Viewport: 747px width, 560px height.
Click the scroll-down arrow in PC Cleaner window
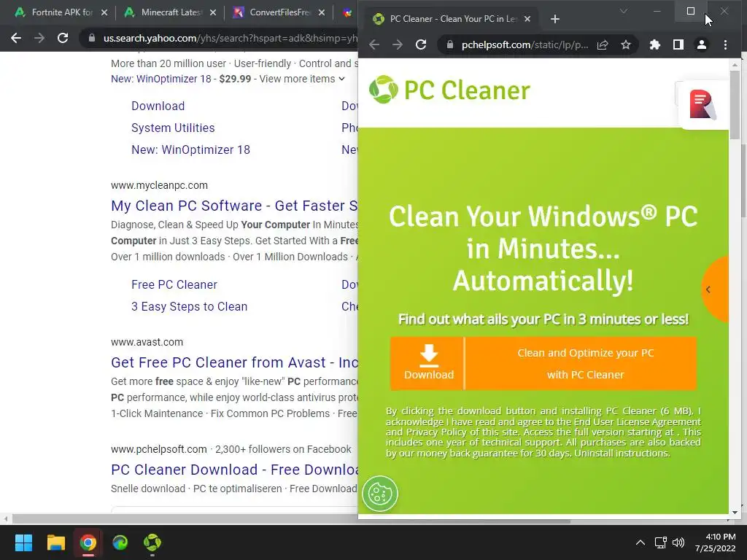point(734,513)
